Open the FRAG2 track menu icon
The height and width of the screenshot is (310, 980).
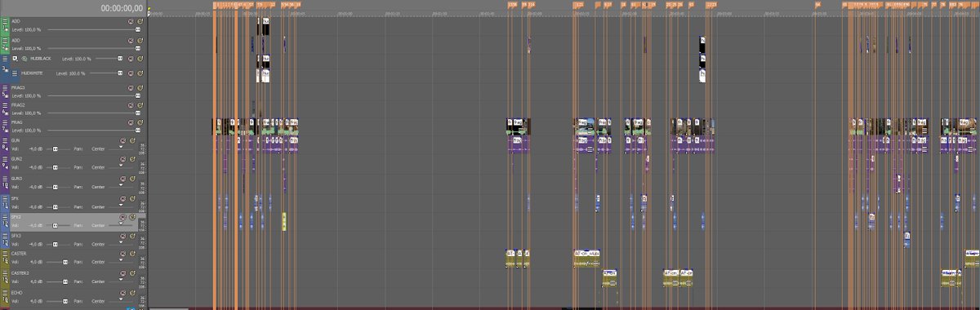pos(6,104)
